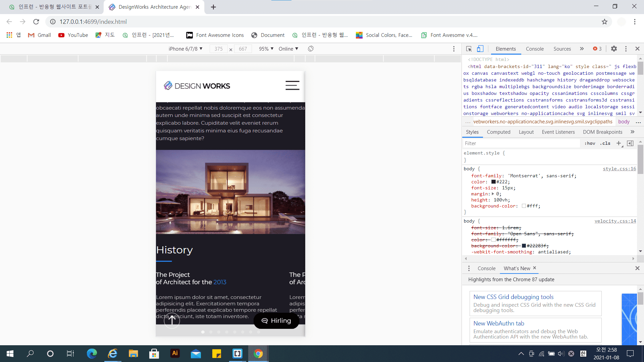
Task: Open the Online throttling dropdown
Action: tap(288, 49)
